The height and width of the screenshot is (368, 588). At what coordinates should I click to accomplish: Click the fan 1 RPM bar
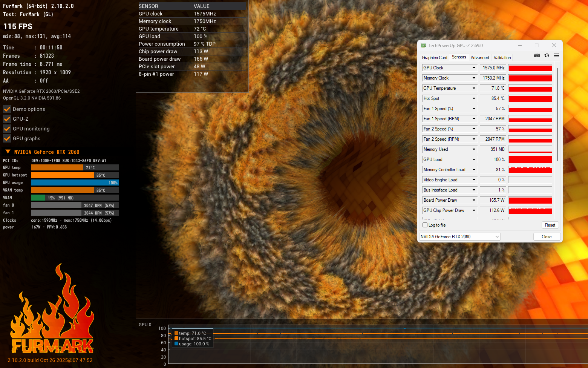(x=75, y=213)
